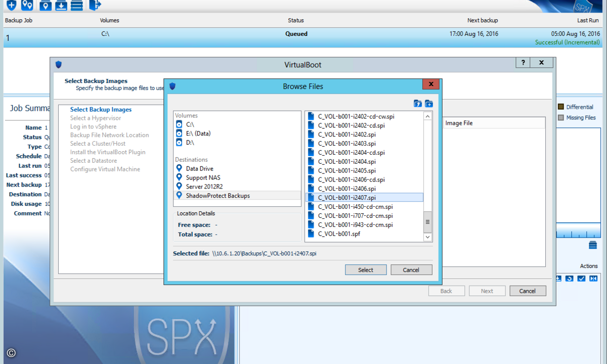Screen dimensions: 607x364
Task: Select file C_VOL-b001.spf
Action: pyautogui.click(x=334, y=234)
